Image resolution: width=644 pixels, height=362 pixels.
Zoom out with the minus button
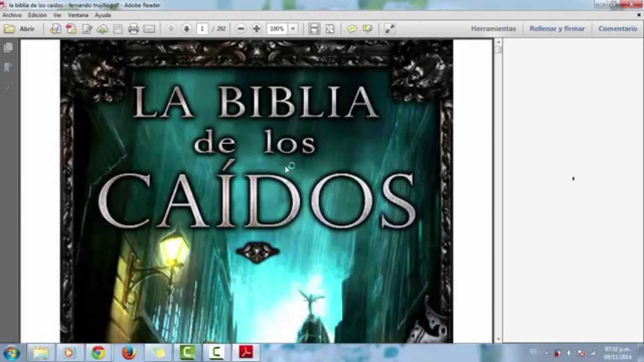tap(241, 29)
